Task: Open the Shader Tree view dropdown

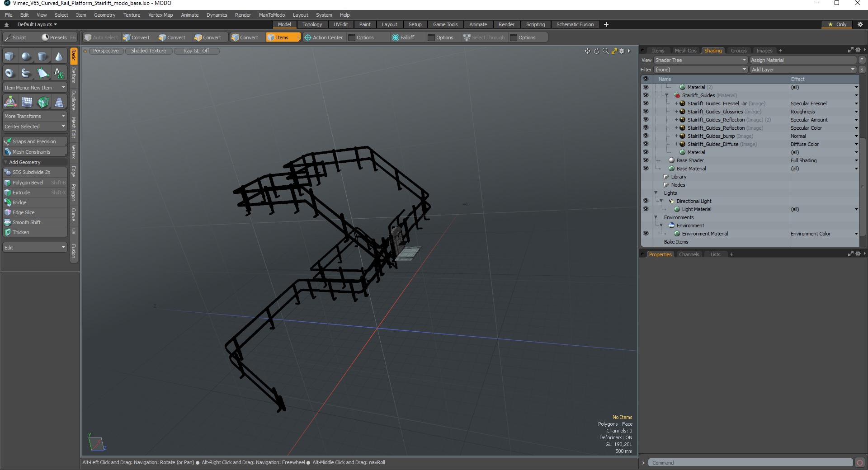Action: 700,60
